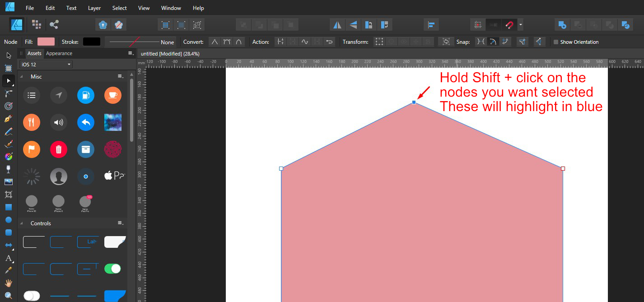
Task: Collapse the Misc assets section
Action: pos(22,76)
